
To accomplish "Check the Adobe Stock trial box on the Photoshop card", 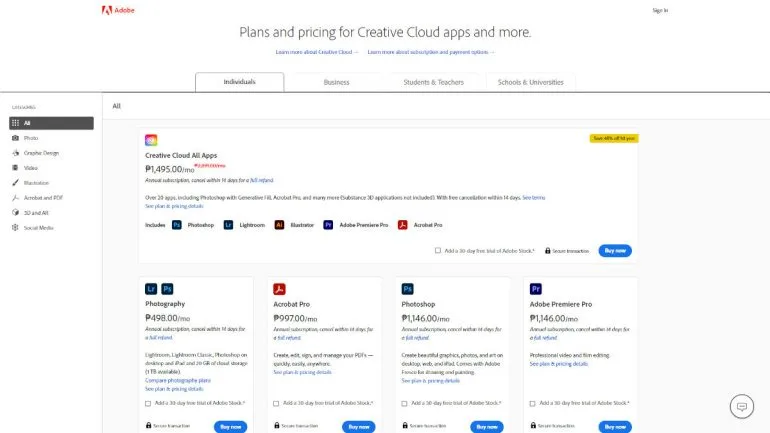I will click(x=404, y=404).
